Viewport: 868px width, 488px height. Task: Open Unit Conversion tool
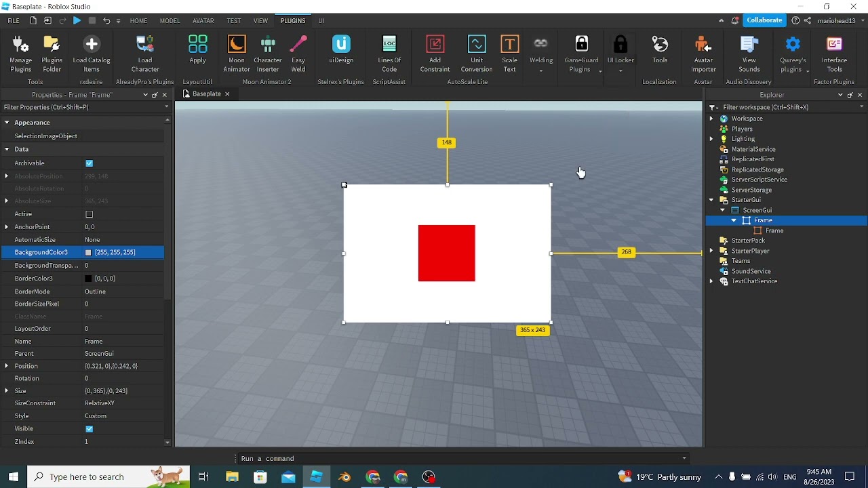click(477, 54)
